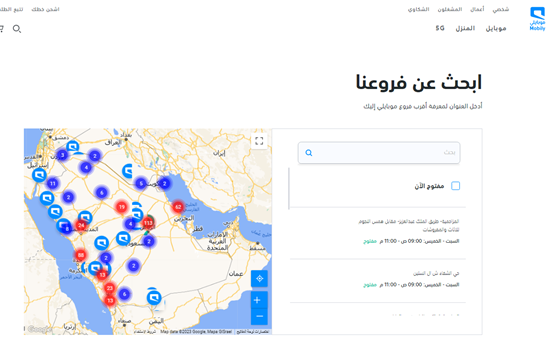
Task: Open the 5G menu item
Action: tap(440, 28)
